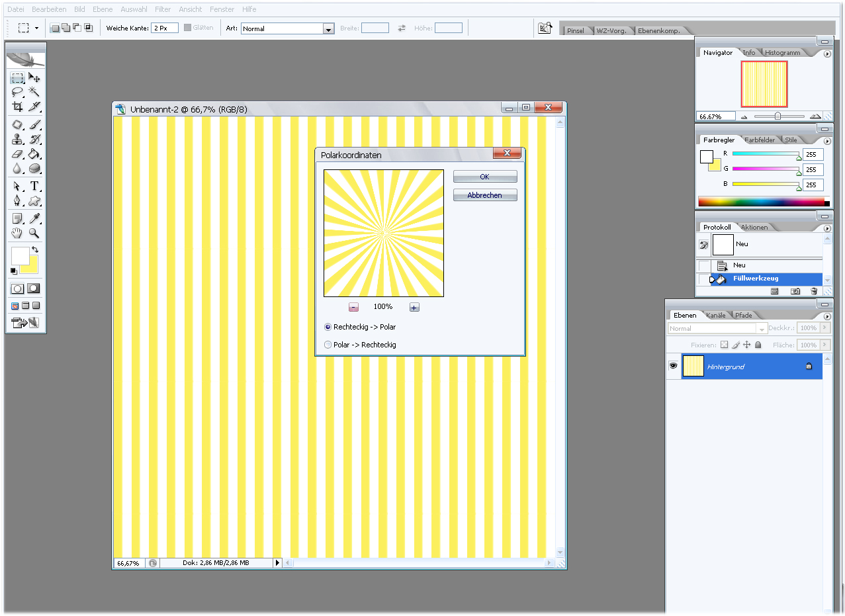The image size is (845, 616).
Task: Select the Zoom magnifier tool
Action: (34, 233)
